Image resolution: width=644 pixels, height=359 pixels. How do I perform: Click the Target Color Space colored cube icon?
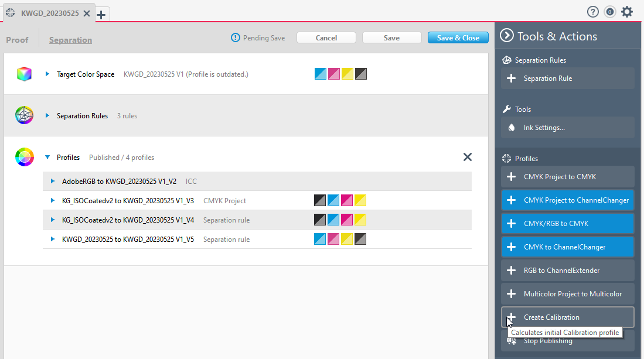[24, 74]
